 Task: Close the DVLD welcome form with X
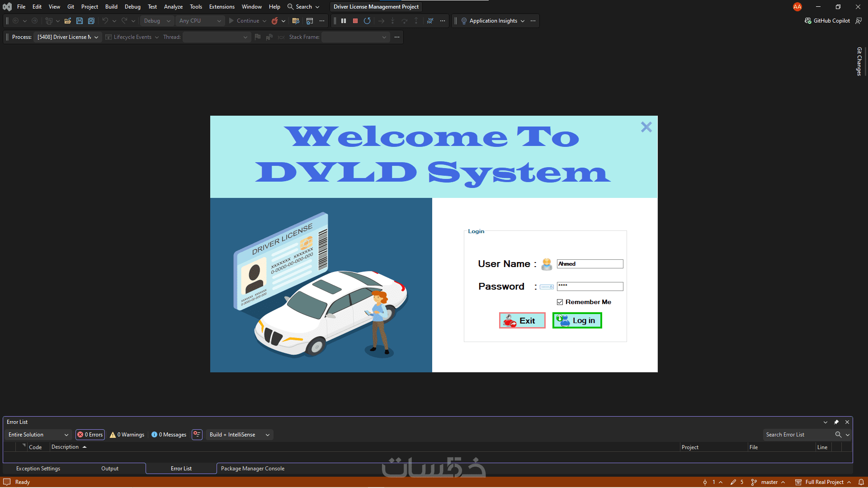pyautogui.click(x=646, y=127)
